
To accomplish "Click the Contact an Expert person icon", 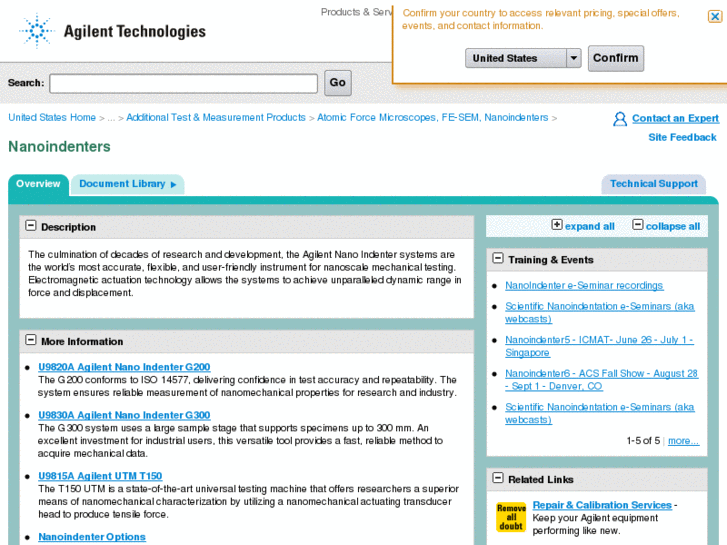I will [620, 119].
